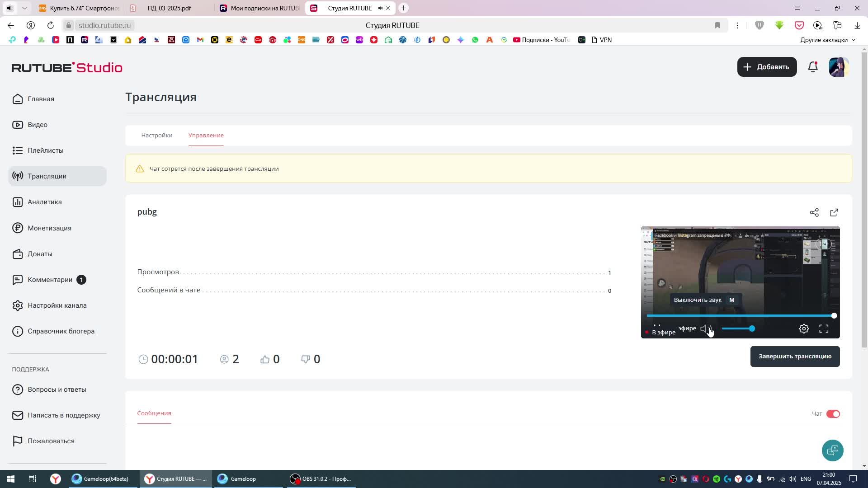Enter fullscreen in the video player

tap(824, 329)
